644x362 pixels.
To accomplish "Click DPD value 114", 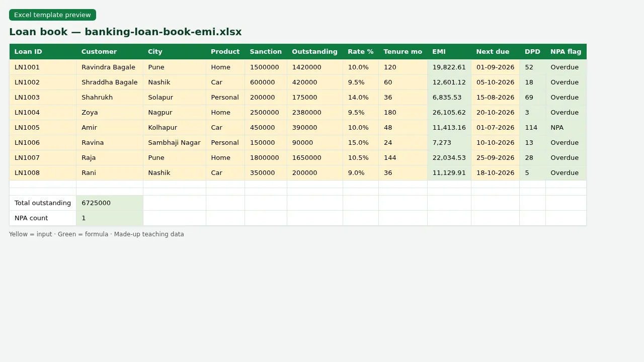I will click(533, 128).
